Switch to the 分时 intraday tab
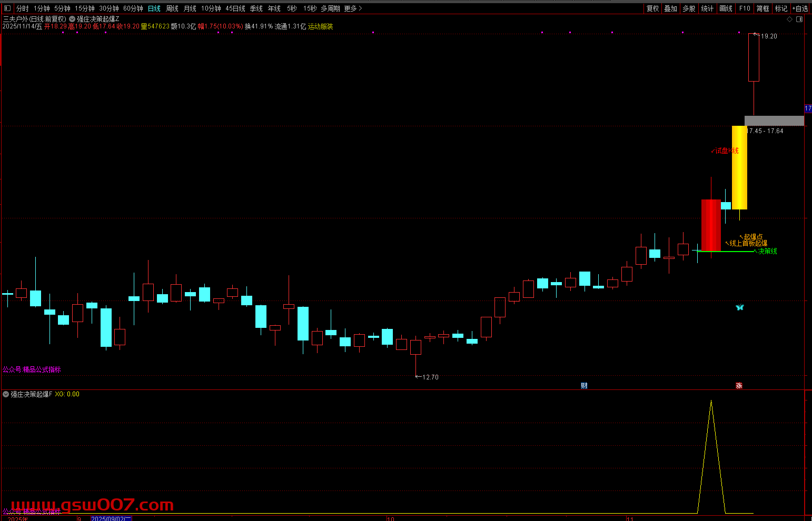 tap(23, 8)
